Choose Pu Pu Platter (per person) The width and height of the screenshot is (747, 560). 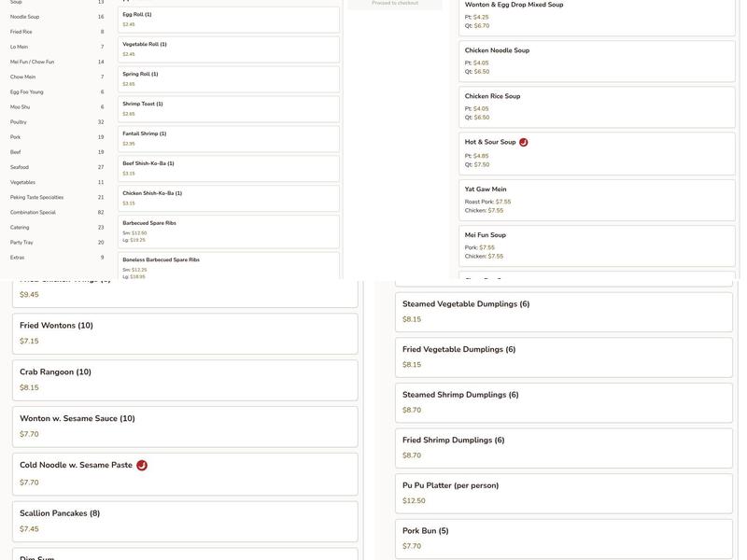pyautogui.click(x=563, y=493)
